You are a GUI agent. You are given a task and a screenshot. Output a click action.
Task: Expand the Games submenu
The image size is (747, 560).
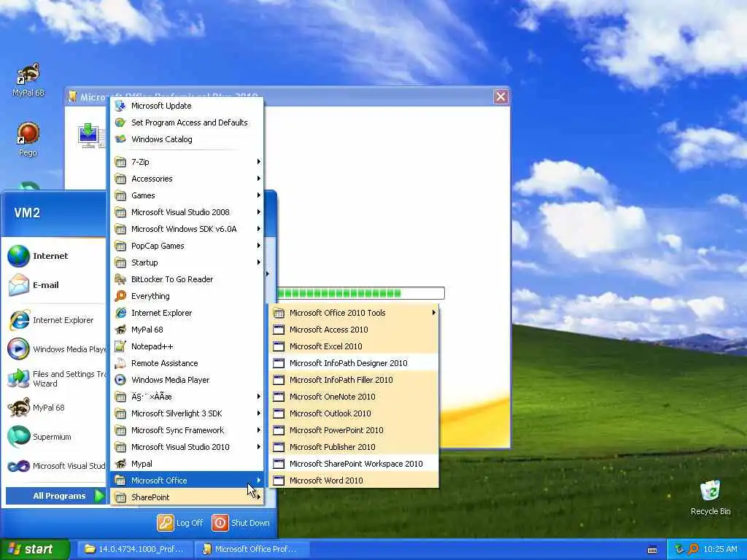coord(187,195)
